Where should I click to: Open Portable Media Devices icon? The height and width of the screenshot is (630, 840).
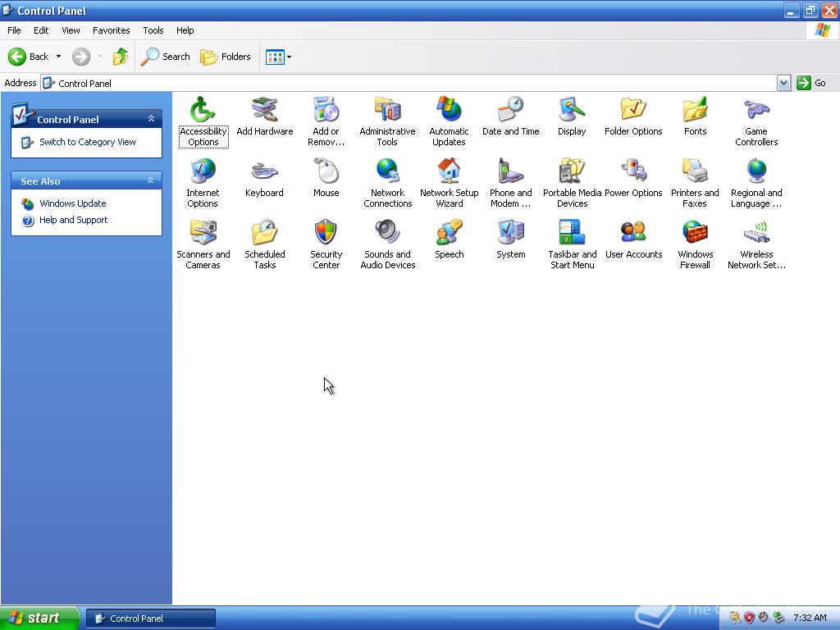[x=572, y=183]
